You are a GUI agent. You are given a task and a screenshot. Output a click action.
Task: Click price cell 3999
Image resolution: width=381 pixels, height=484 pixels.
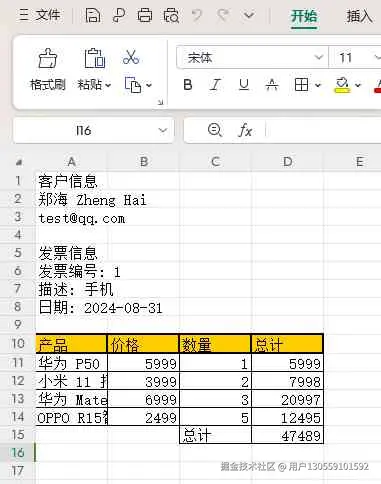(143, 381)
